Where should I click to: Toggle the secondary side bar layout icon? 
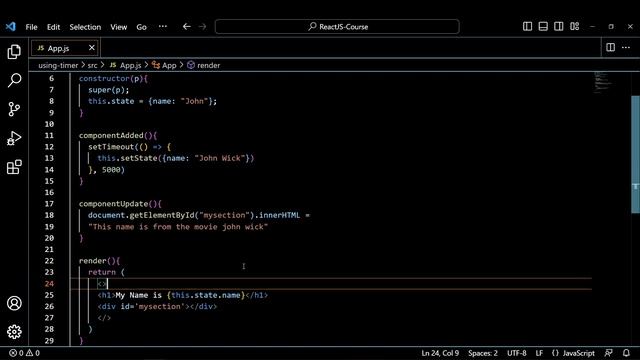pos(559,27)
